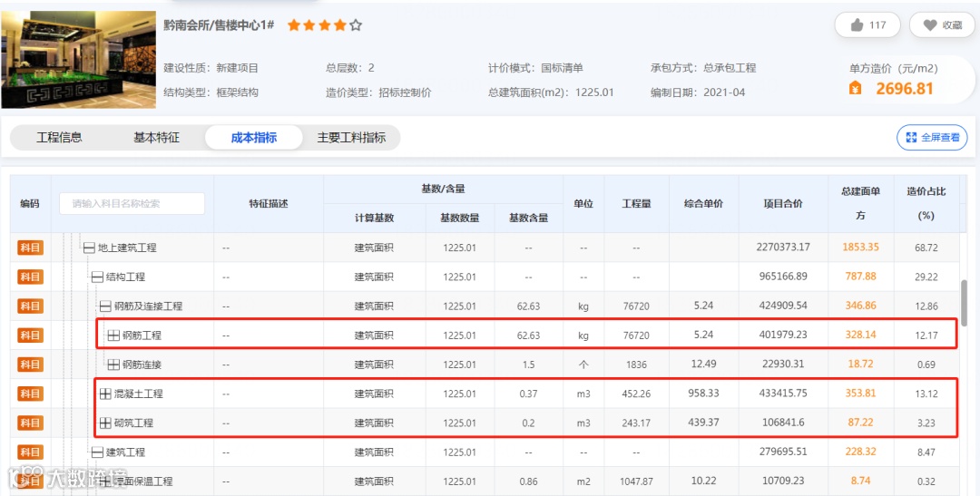Viewport: 980px width, 496px height.
Task: Click the 综合单价 column header
Action: pyautogui.click(x=704, y=204)
